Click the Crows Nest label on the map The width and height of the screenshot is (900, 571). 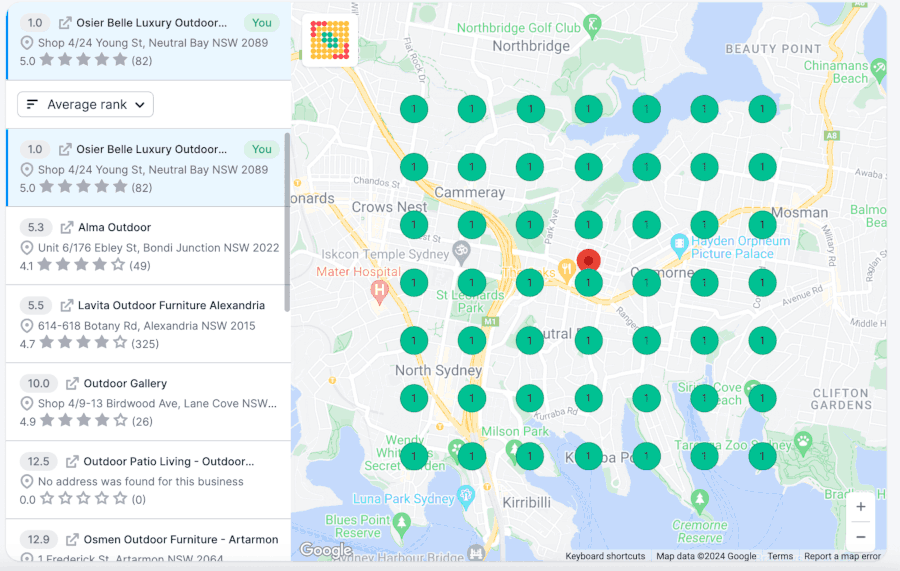coord(389,207)
